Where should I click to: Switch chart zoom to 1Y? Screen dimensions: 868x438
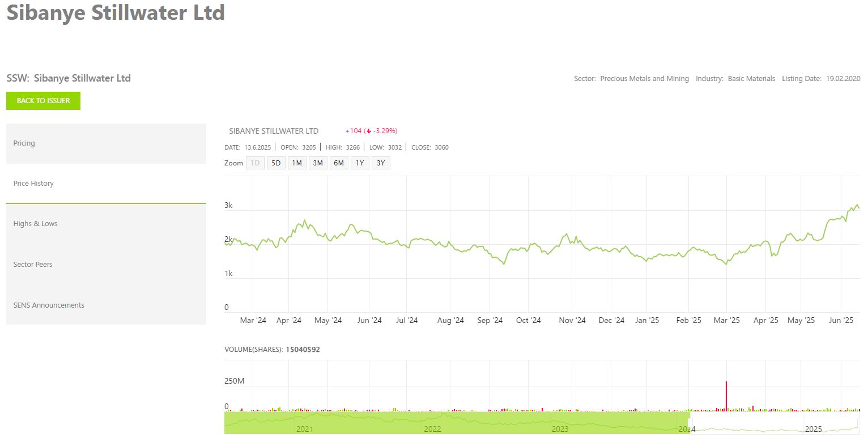(360, 163)
